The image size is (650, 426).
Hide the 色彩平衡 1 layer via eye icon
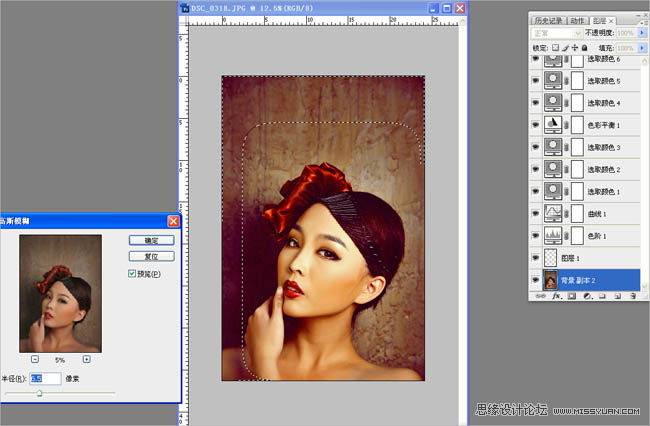pos(536,125)
